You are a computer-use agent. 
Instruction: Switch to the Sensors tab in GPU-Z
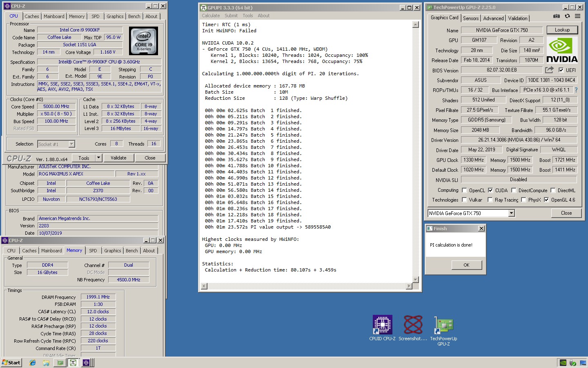click(471, 18)
